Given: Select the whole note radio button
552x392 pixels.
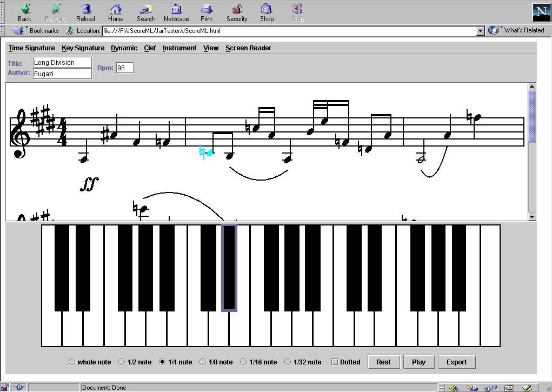Looking at the screenshot, I should click(x=72, y=362).
